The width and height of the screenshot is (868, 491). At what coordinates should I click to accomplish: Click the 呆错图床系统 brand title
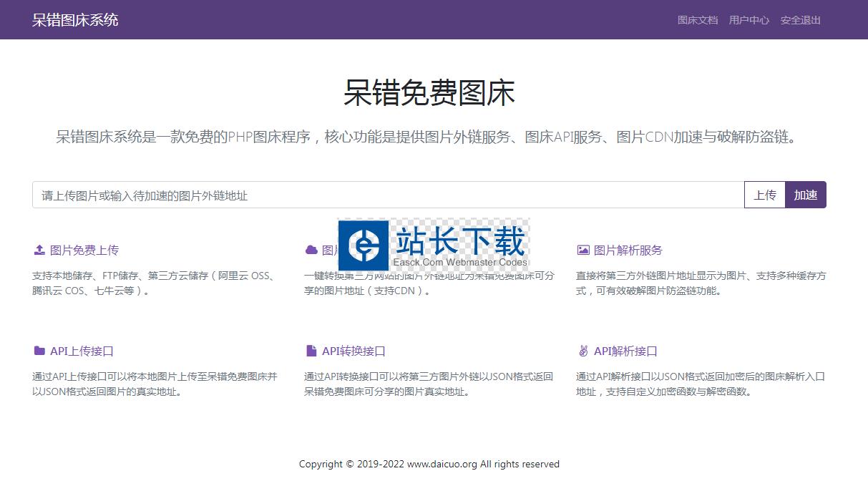[75, 20]
